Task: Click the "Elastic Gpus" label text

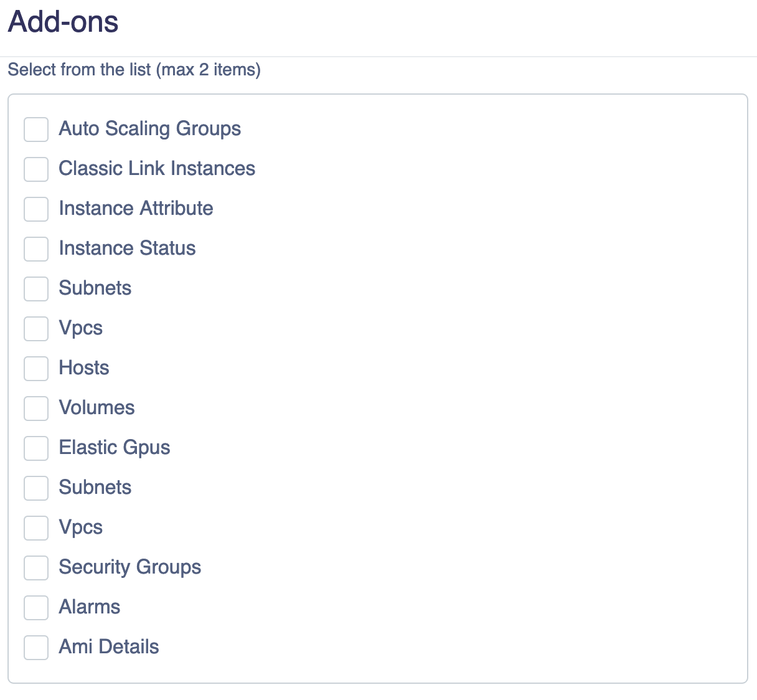Action: point(115,448)
